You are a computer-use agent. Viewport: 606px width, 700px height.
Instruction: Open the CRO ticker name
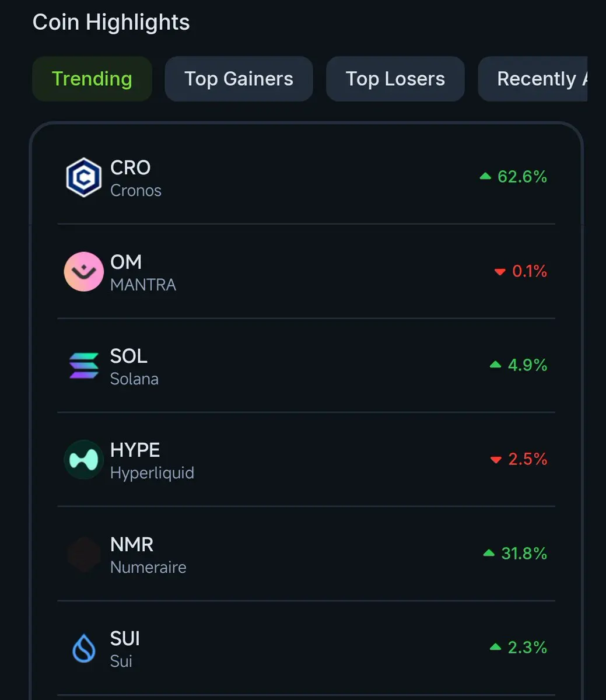(x=131, y=168)
